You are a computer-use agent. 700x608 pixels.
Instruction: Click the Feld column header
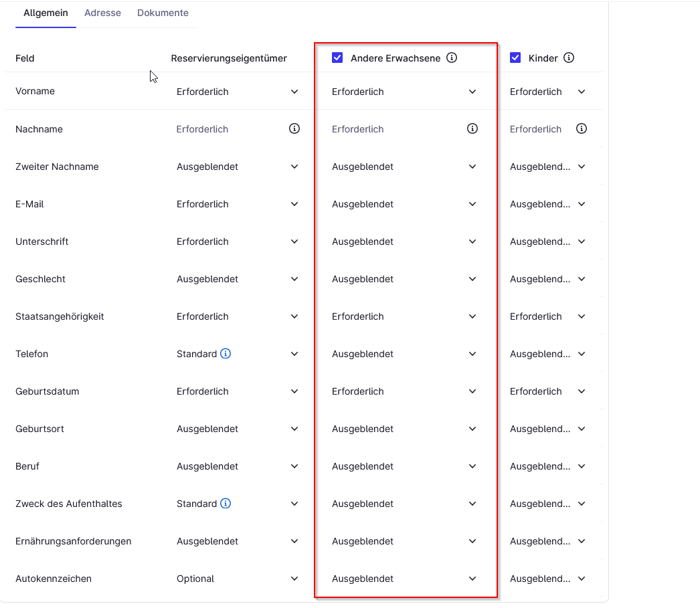[x=25, y=58]
